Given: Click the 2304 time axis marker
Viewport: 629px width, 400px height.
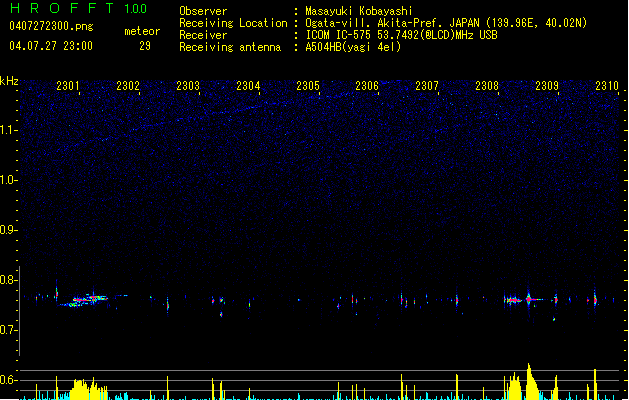Looking at the screenshot, I should 248,86.
